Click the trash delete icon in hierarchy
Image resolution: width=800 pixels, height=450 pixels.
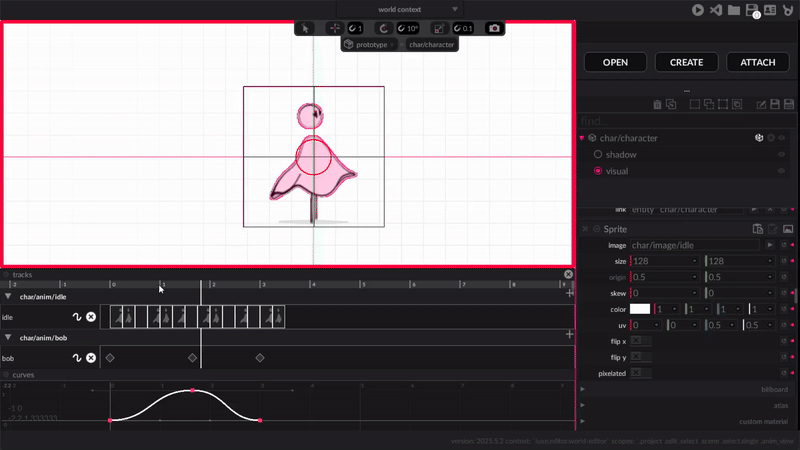click(x=657, y=104)
